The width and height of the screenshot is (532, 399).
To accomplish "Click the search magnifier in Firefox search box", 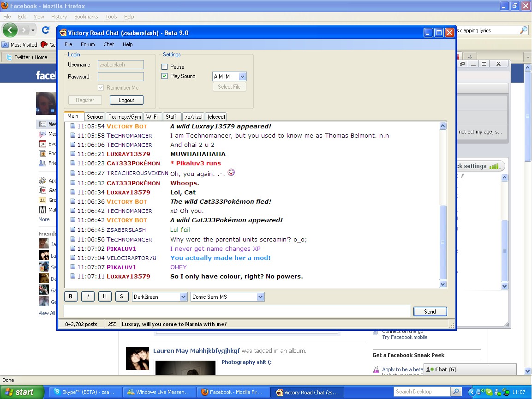I will 523,30.
